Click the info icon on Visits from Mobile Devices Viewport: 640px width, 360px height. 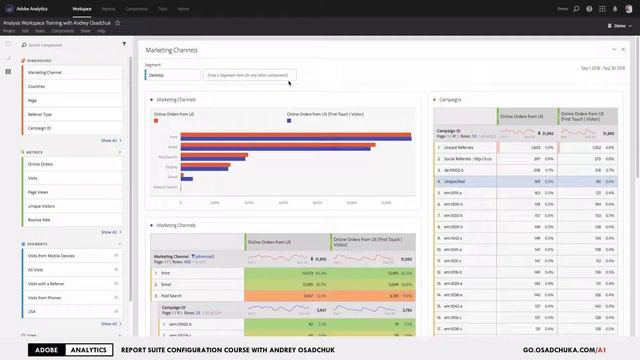click(x=116, y=256)
